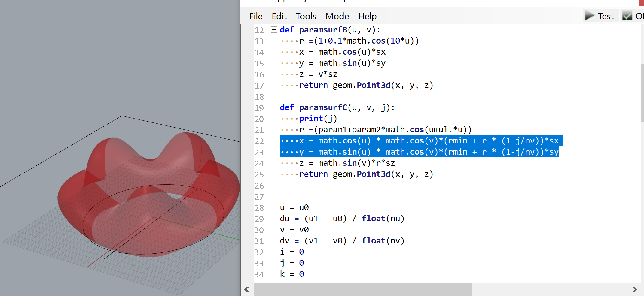Click the line 17 'return geom.Point3d(x, y, z)'
The image size is (644, 296).
(x=366, y=85)
